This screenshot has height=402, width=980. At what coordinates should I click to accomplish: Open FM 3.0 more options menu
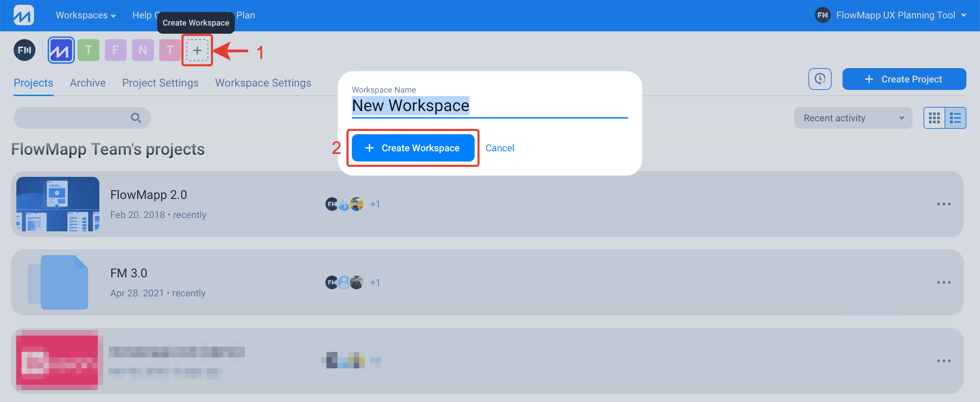944,282
